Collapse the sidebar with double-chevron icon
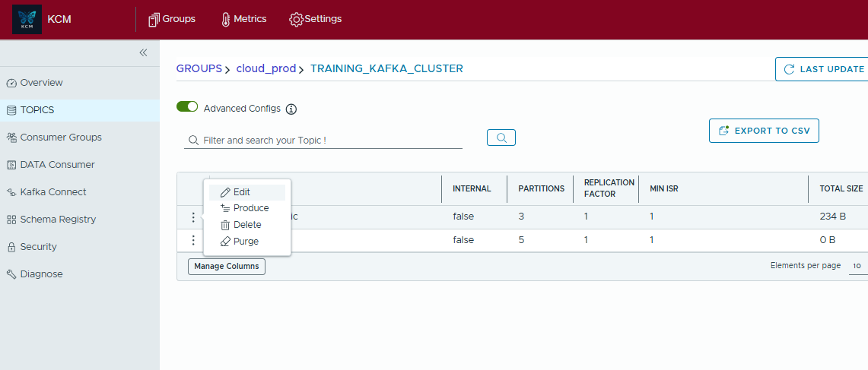The width and height of the screenshot is (868, 370). tap(143, 52)
